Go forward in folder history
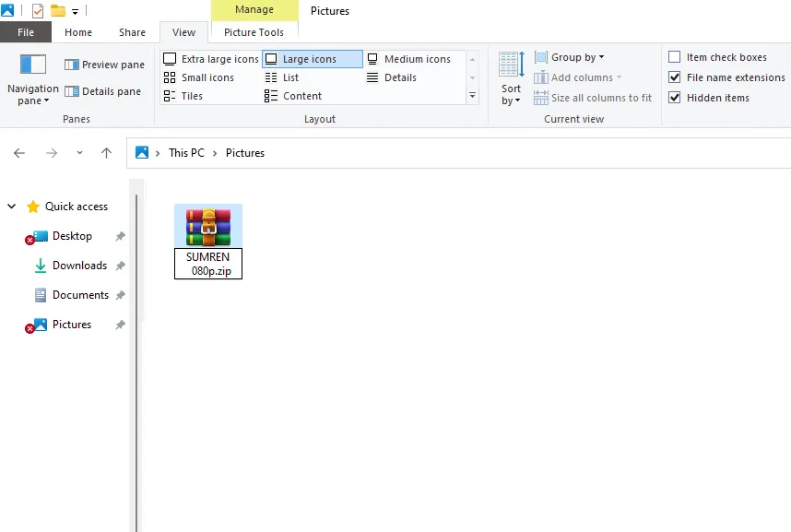791x532 pixels. pos(52,153)
